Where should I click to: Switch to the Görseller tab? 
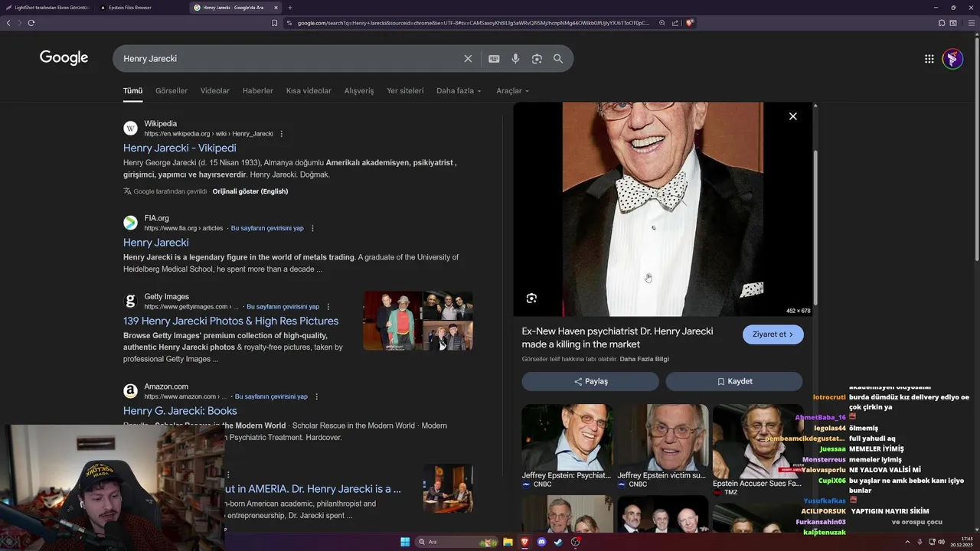click(171, 90)
